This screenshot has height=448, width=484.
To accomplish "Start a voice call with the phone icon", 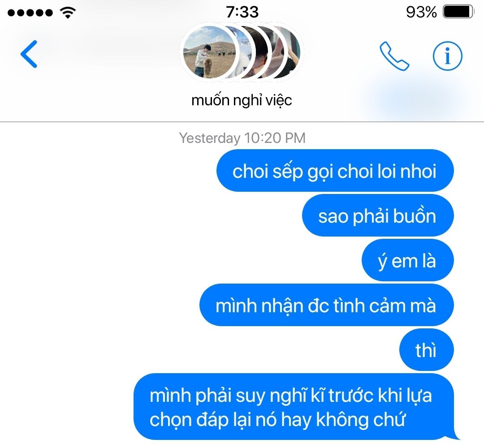I will click(394, 56).
